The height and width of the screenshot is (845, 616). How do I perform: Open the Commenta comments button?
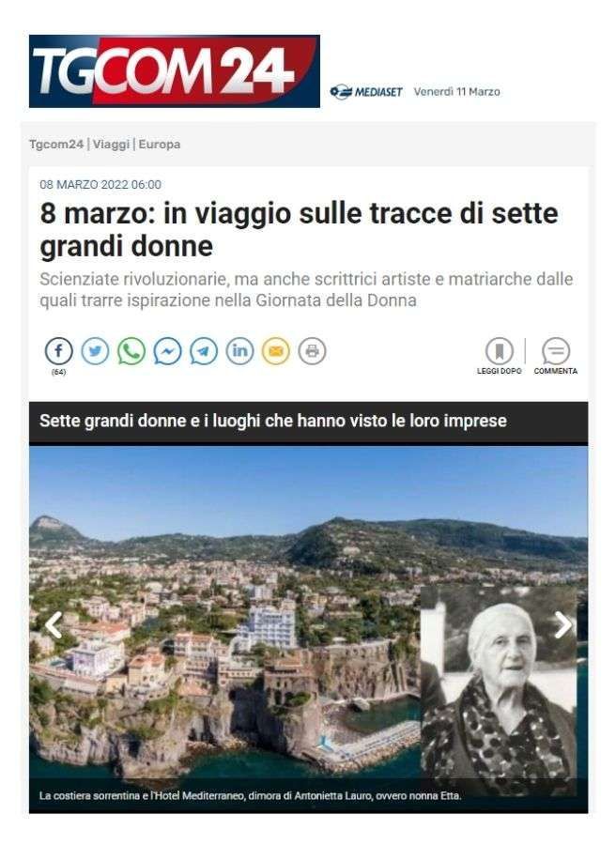556,356
